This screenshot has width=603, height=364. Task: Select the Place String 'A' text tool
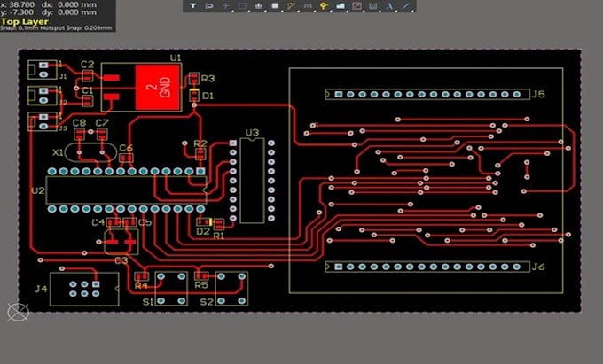pyautogui.click(x=389, y=6)
